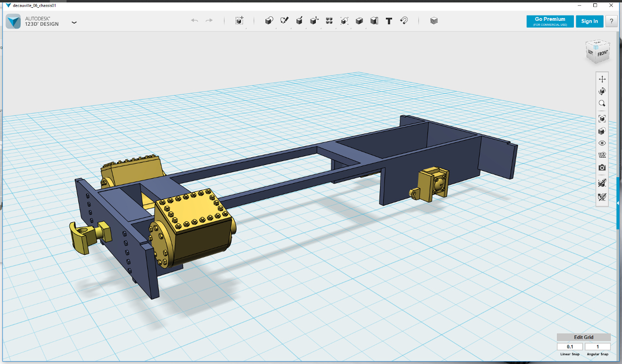This screenshot has height=364, width=622.
Task: Open the Transform tool
Action: click(x=239, y=21)
